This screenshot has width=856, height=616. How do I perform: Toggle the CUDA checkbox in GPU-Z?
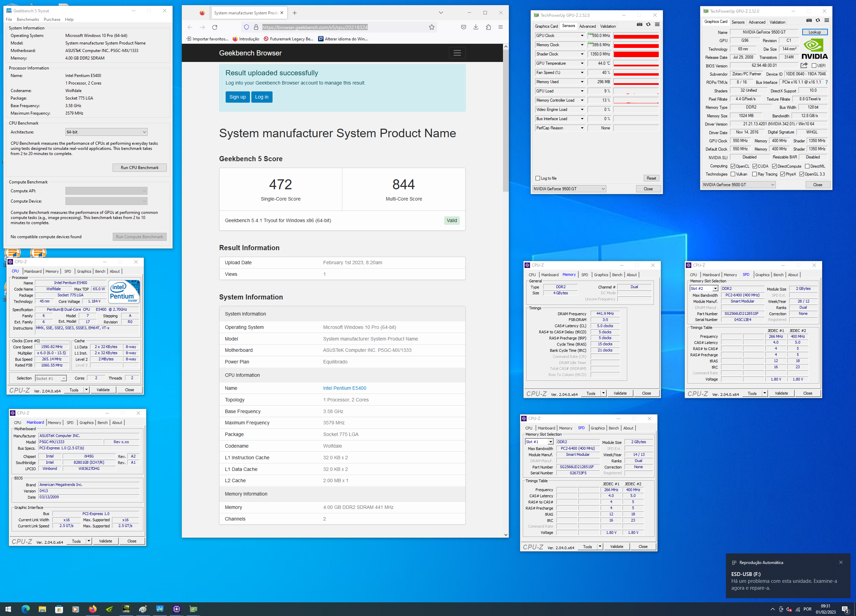pyautogui.click(x=755, y=166)
